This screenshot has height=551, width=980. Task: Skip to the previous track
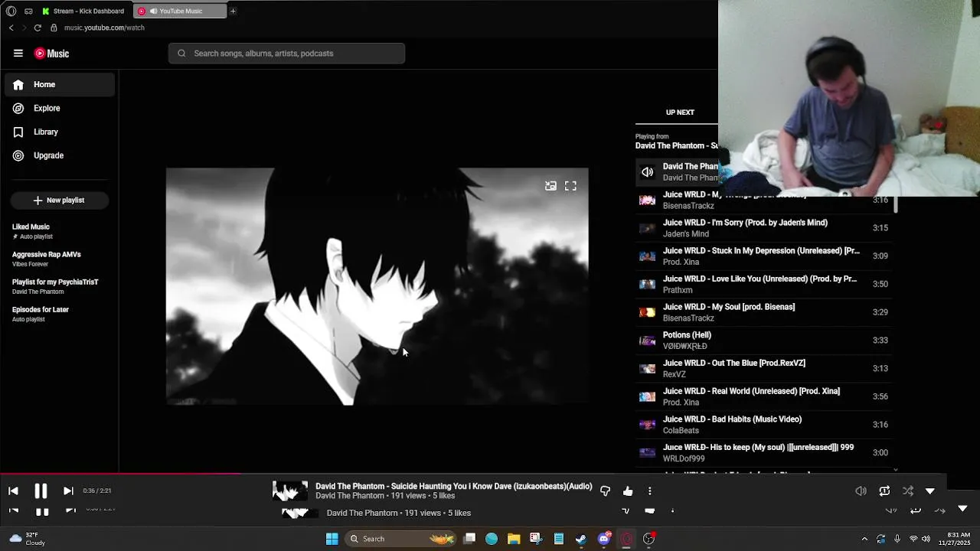click(x=13, y=491)
